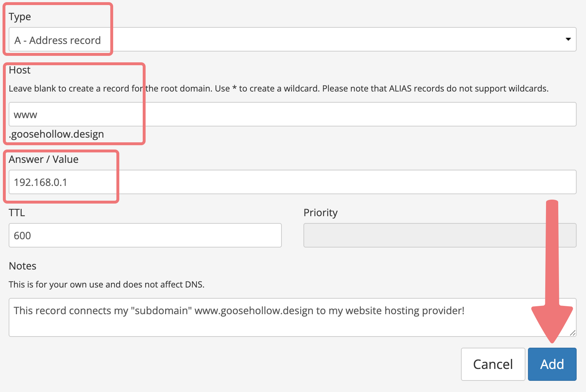Click the Host field label
Screen dimensions: 586x392
(19, 70)
